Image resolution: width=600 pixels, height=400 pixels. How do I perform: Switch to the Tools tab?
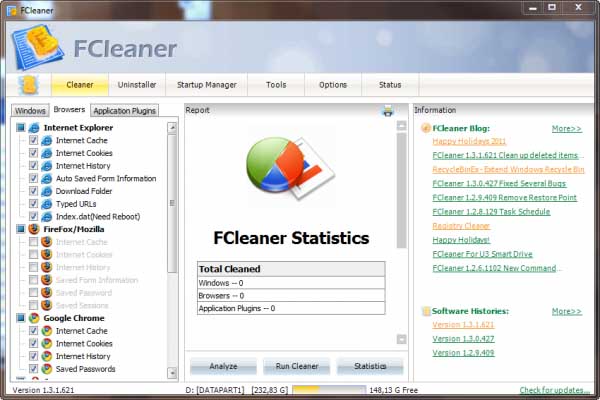(x=276, y=85)
